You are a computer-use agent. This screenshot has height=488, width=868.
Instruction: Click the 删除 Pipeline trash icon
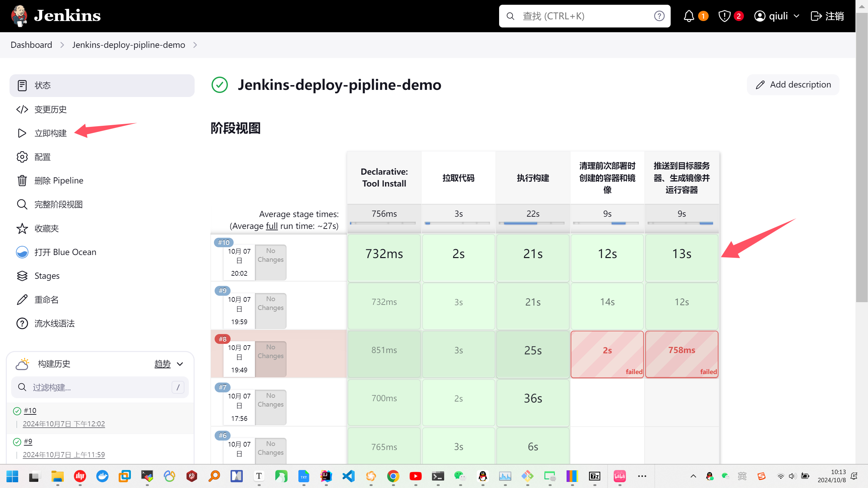pyautogui.click(x=22, y=181)
